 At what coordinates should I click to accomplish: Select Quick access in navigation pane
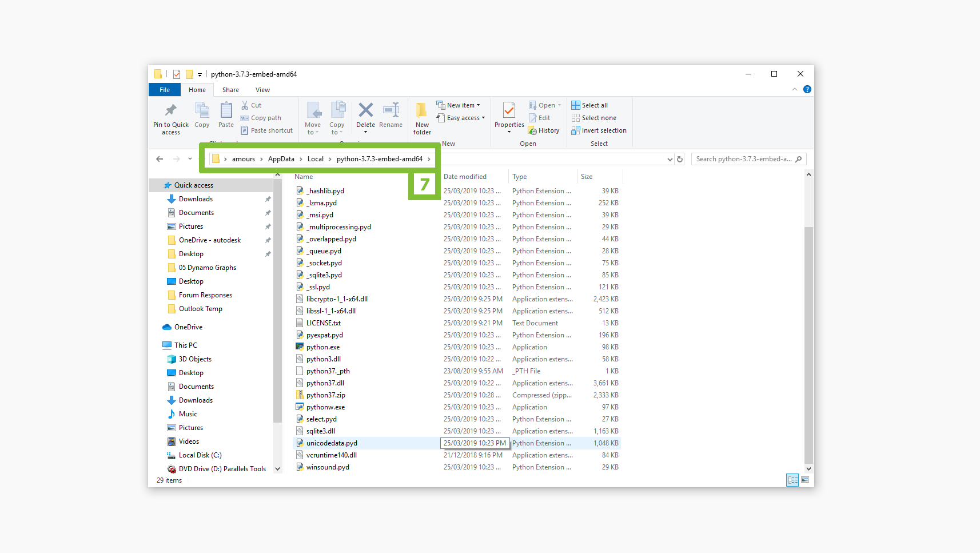[x=211, y=185]
